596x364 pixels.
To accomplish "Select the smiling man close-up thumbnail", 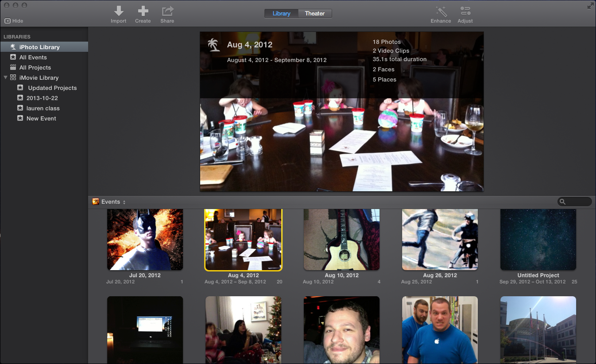I will tap(341, 330).
